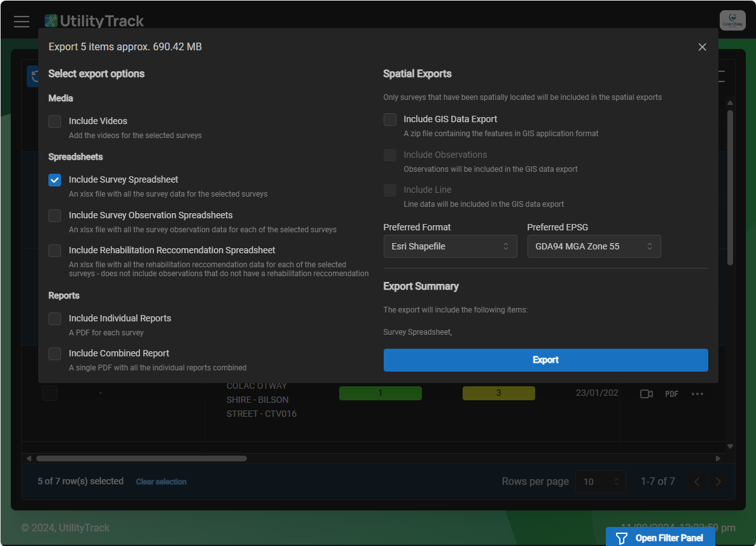Click the horizontal table scrollbar
Viewport: 756px width, 546px height.
[141, 458]
